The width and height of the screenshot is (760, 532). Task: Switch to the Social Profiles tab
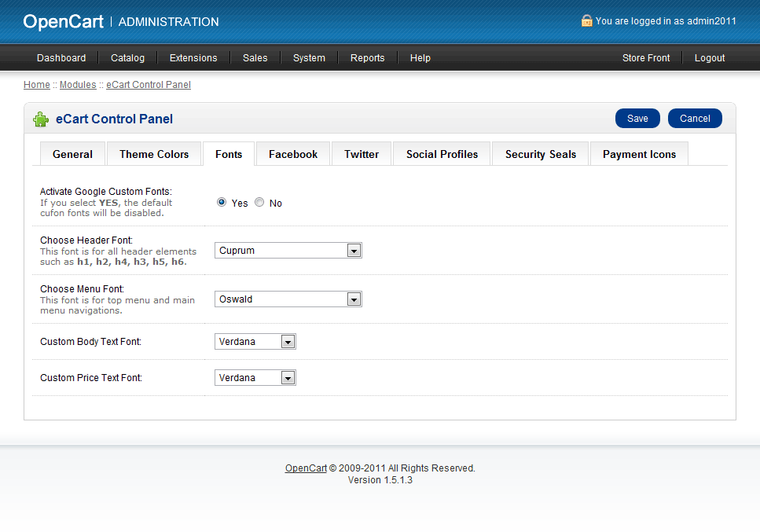click(x=442, y=154)
